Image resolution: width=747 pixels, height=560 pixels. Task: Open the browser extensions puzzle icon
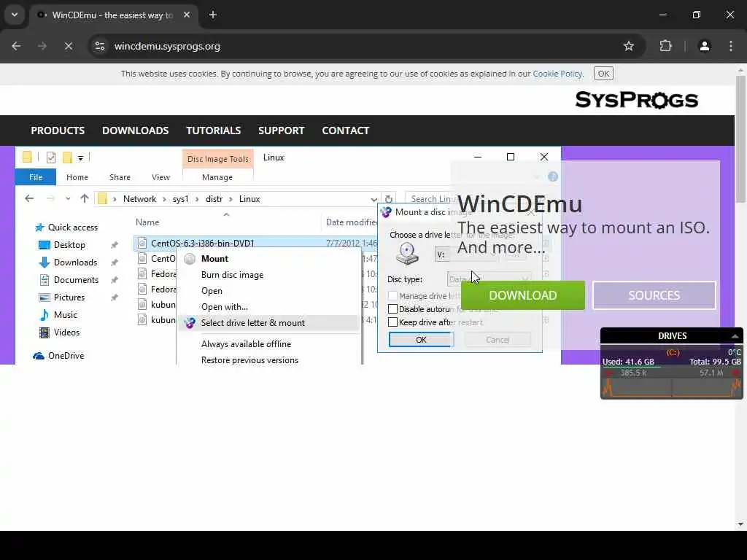(x=665, y=46)
